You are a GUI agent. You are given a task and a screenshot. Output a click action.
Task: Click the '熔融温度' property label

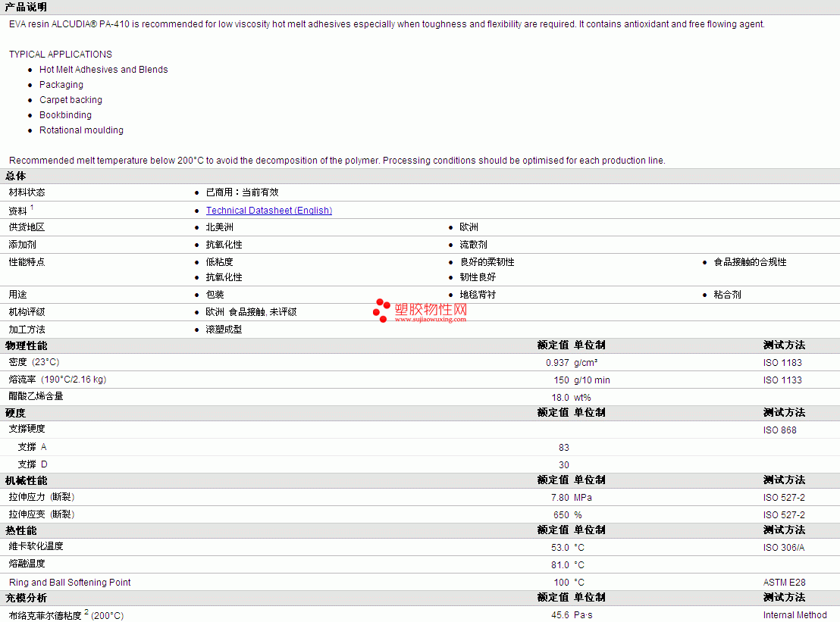(27, 564)
